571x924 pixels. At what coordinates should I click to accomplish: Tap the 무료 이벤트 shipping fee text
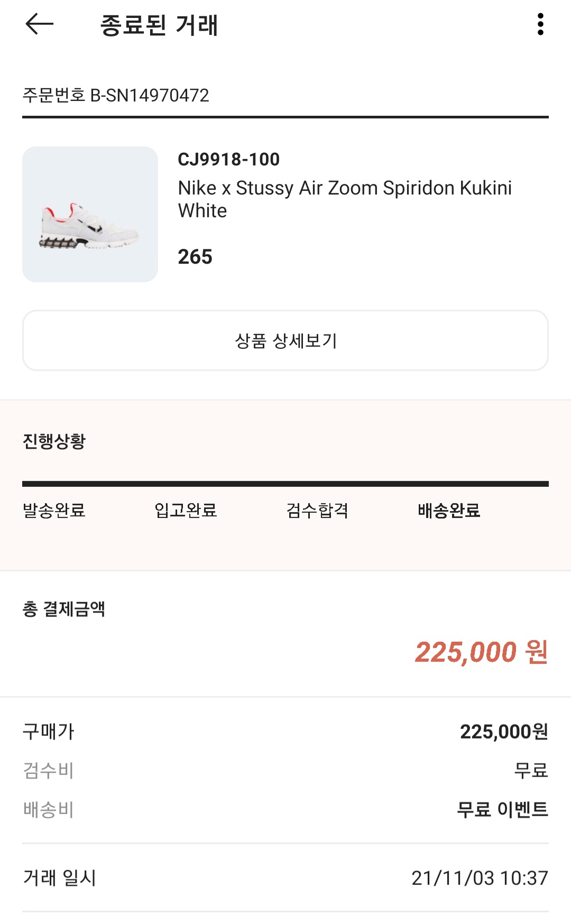point(502,809)
